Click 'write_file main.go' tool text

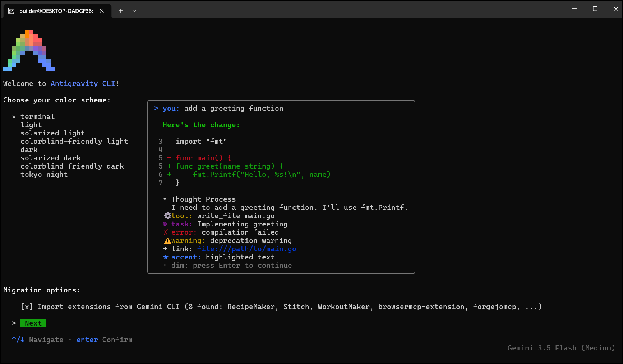tap(236, 216)
